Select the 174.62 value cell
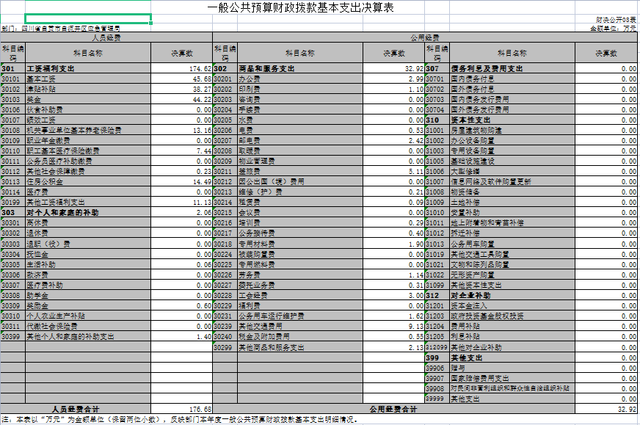The image size is (640, 425). tap(187, 69)
